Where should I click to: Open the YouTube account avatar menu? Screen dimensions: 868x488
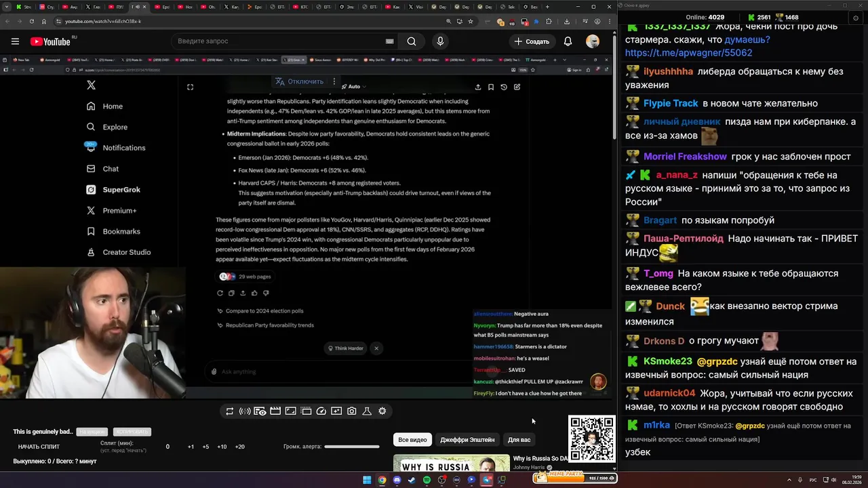point(593,41)
